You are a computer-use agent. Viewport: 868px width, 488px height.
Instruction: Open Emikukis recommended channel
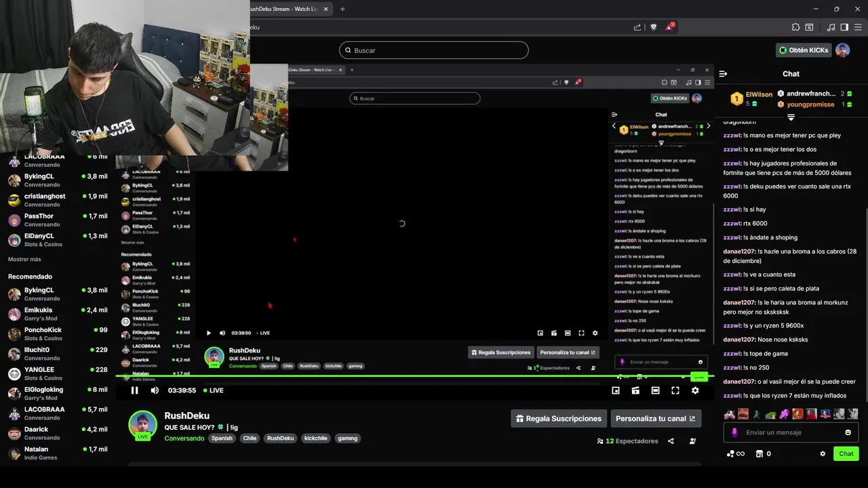point(57,314)
